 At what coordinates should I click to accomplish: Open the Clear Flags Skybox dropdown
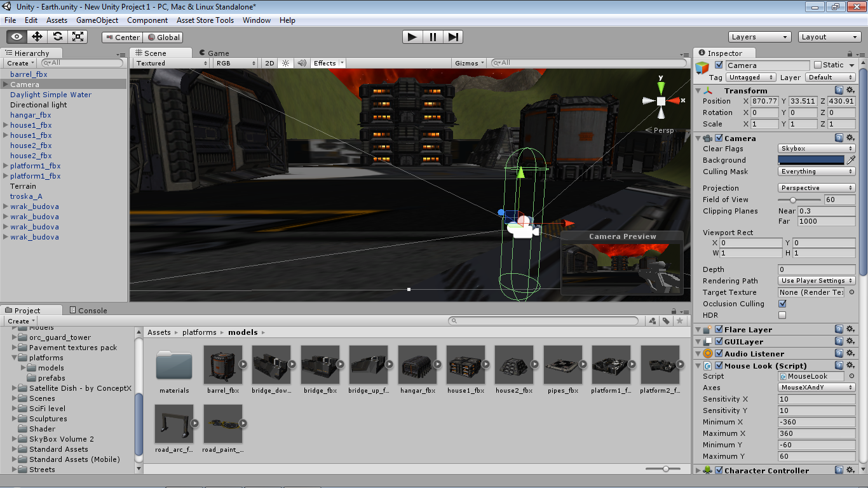click(x=817, y=149)
